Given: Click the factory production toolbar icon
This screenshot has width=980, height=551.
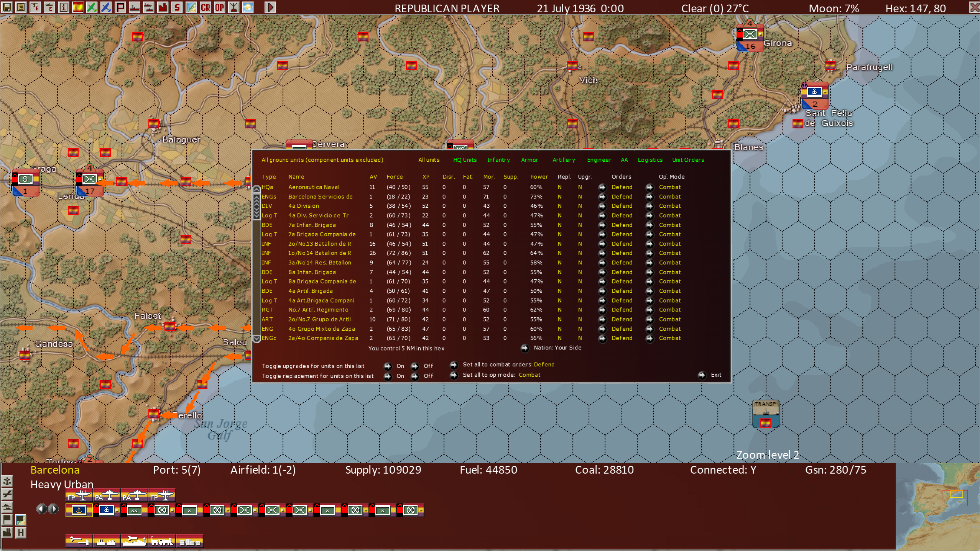Looking at the screenshot, I should [x=163, y=7].
